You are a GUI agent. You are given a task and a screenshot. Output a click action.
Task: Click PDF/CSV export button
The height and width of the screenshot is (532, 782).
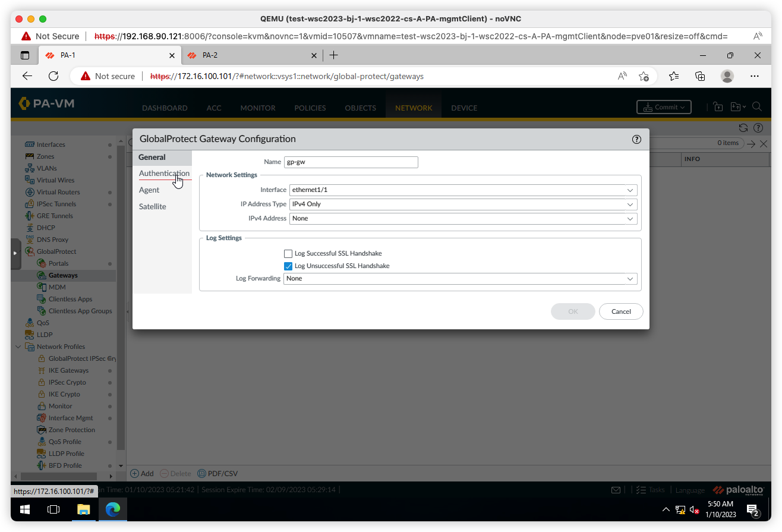217,474
